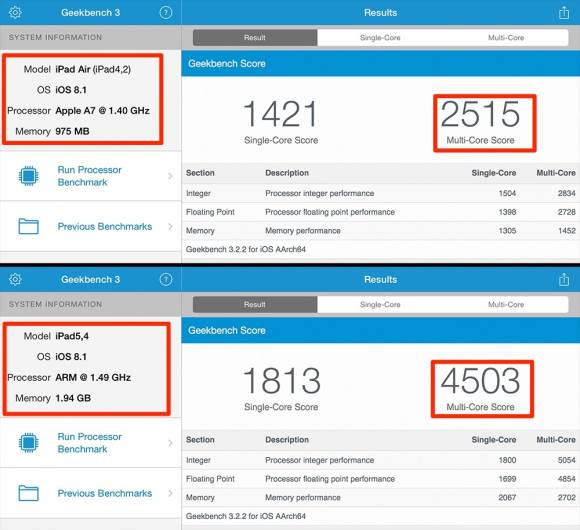Viewport: 580px width, 530px height.
Task: Click processor chip icon in iPad Air panel
Action: click(x=28, y=176)
